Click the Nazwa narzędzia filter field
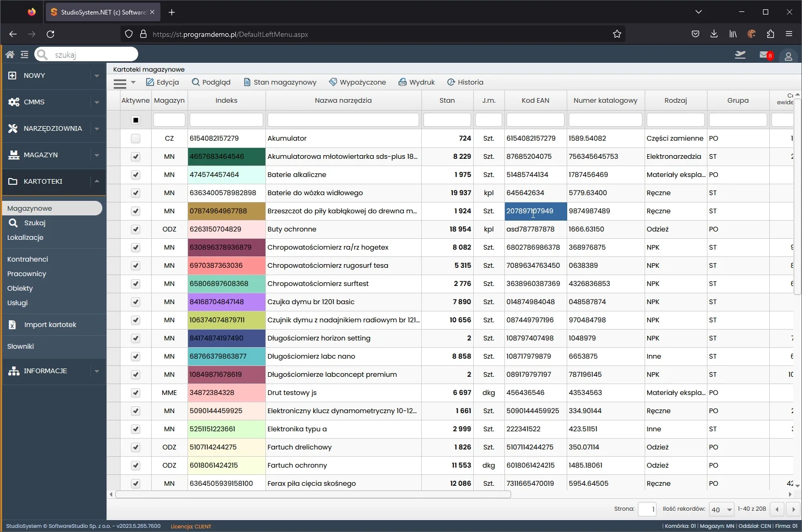Screen dimensions: 802x532 pyautogui.click(x=343, y=120)
